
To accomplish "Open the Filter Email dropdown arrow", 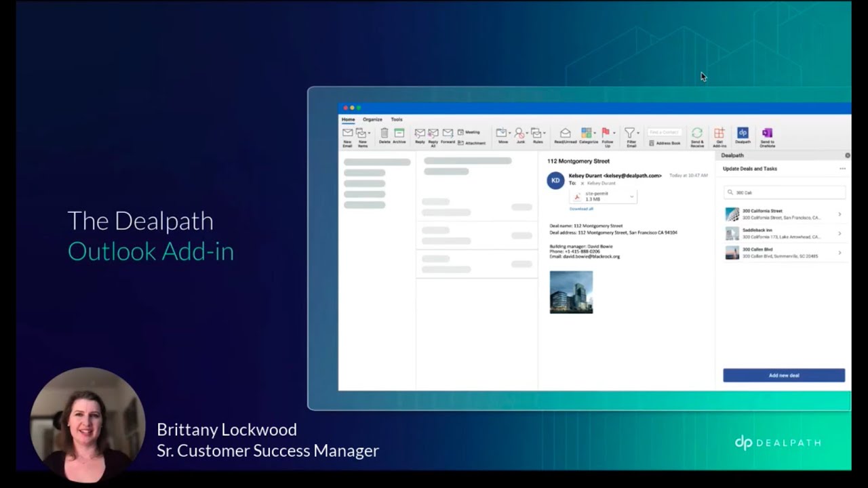I will [x=637, y=133].
